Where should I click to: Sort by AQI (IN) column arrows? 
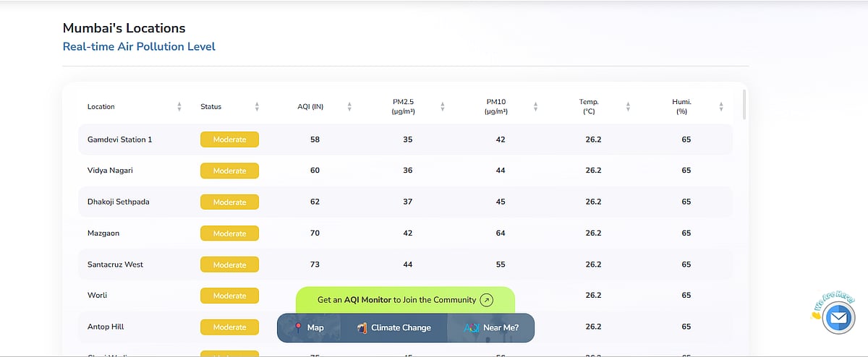pos(349,107)
